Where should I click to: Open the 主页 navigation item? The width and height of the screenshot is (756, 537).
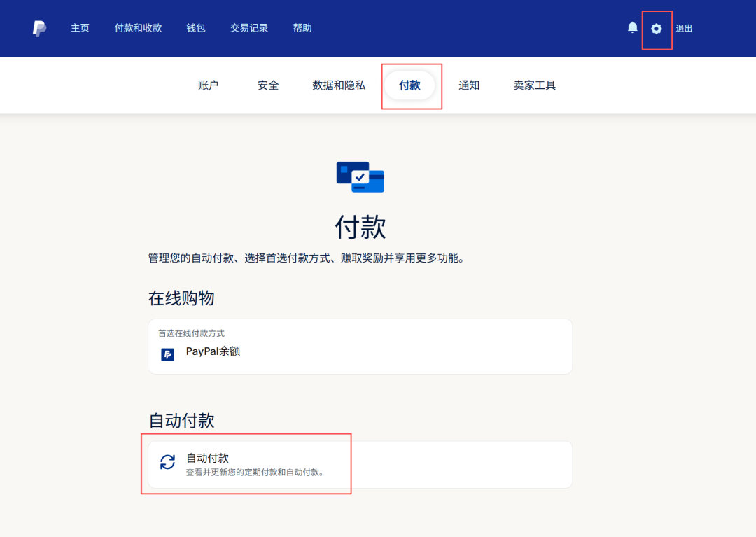pyautogui.click(x=79, y=28)
